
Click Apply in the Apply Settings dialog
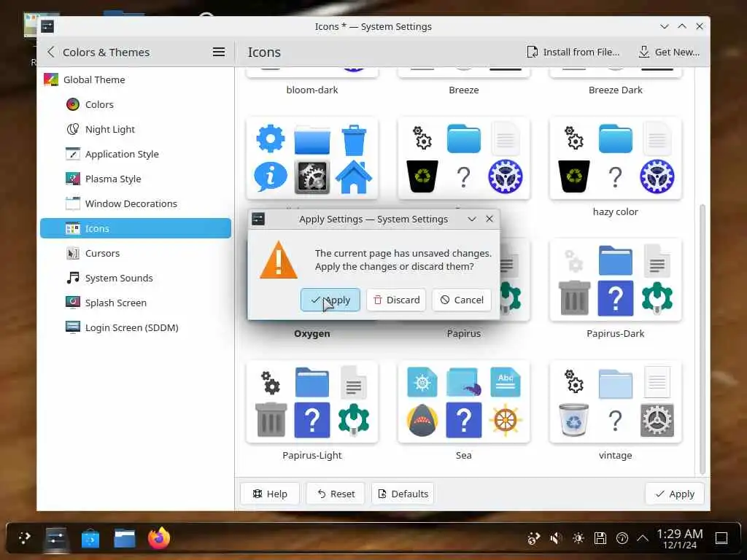point(330,300)
